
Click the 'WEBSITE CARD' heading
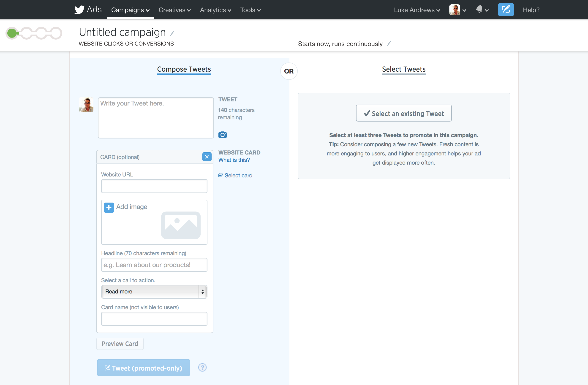(x=239, y=152)
